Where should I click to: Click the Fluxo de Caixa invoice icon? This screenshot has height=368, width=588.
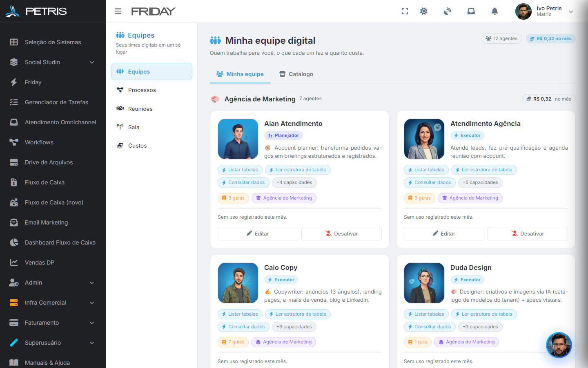pos(14,182)
